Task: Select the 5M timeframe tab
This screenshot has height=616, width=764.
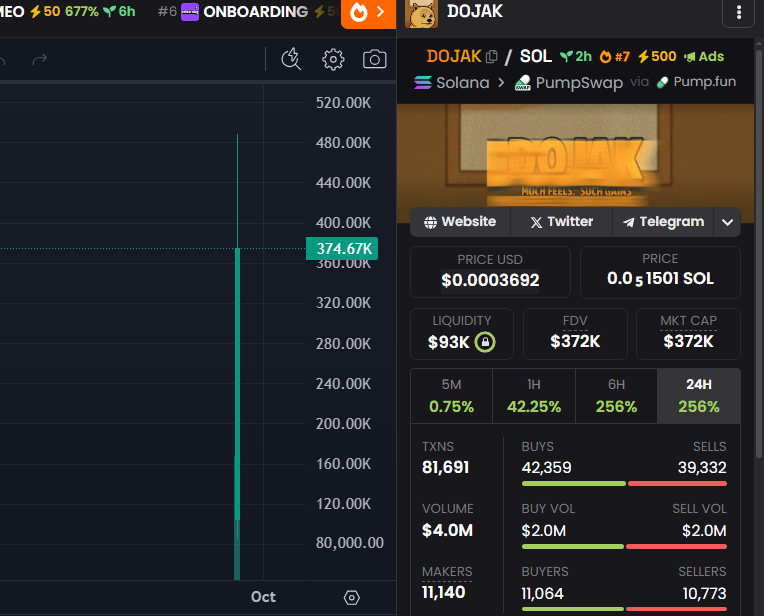Action: tap(451, 396)
